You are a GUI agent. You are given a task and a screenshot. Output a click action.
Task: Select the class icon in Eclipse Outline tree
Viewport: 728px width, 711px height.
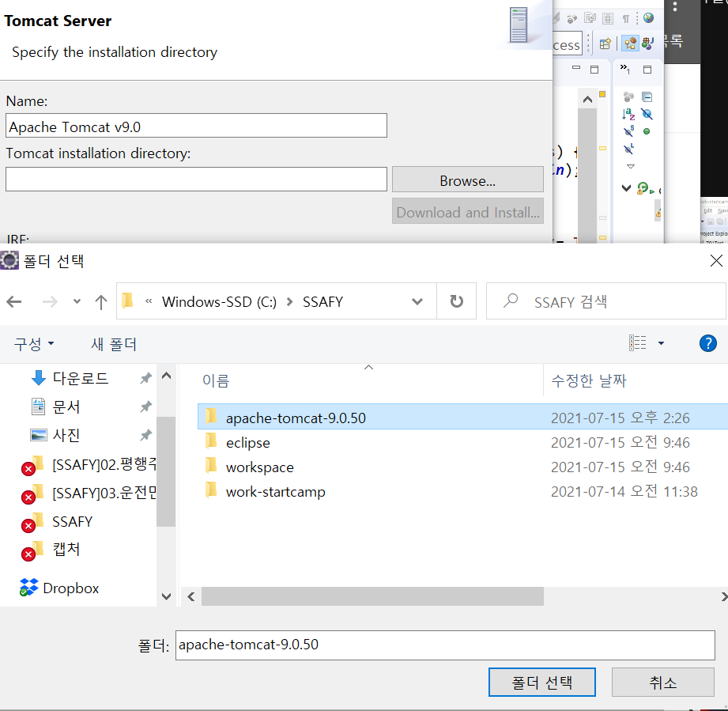pos(643,188)
